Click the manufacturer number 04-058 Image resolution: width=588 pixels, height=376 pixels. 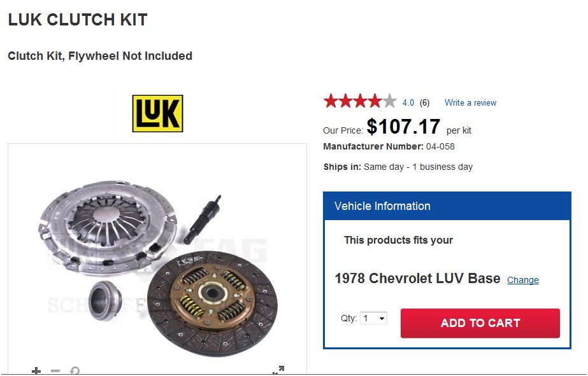440,146
